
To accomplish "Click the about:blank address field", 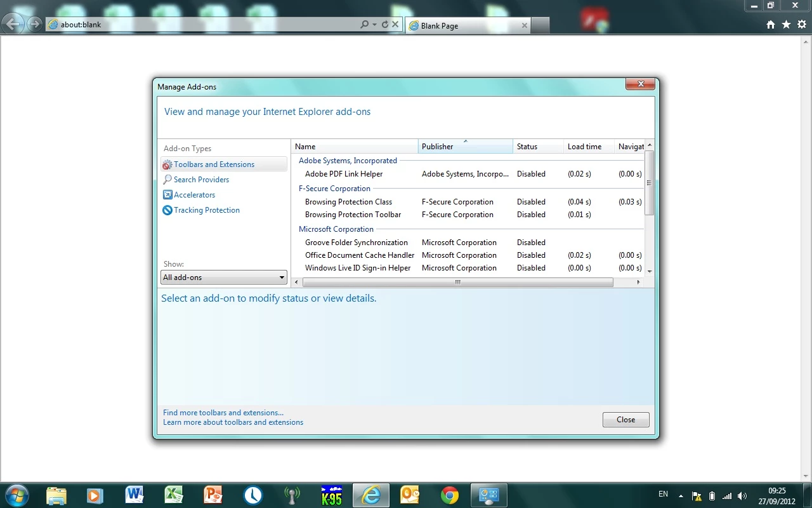I will point(203,25).
